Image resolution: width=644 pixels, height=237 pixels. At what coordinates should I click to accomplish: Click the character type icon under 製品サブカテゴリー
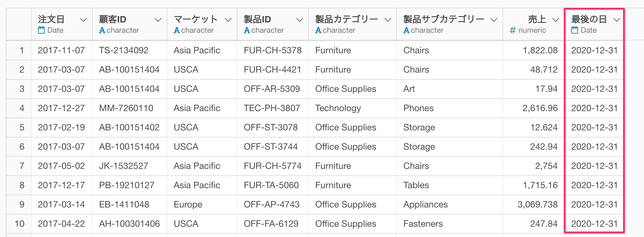click(406, 30)
